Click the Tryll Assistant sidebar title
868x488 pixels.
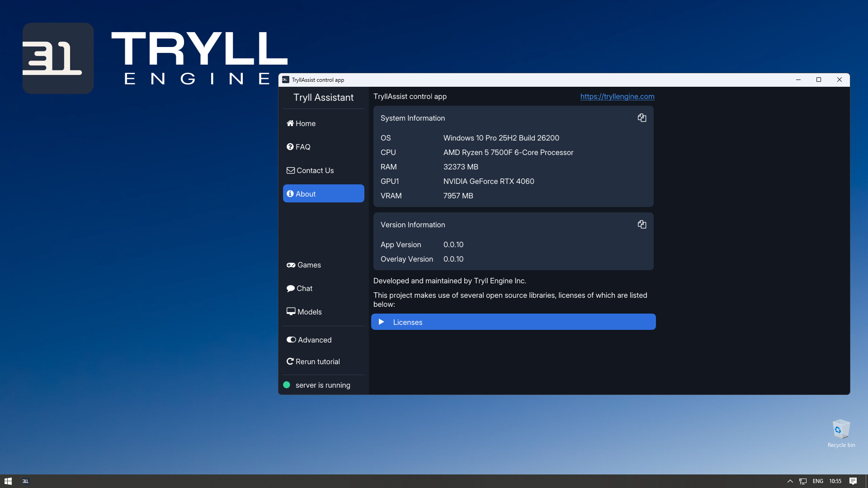point(323,98)
